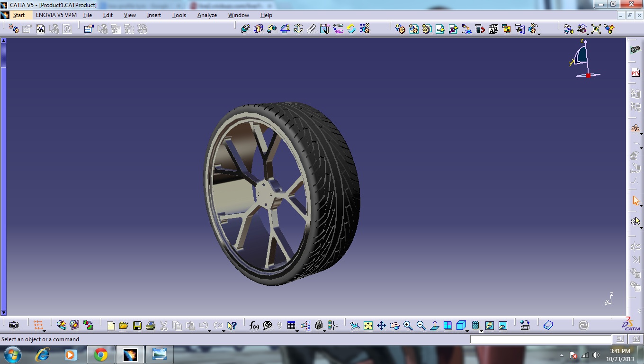Open the Edit menu
Viewport: 644px width, 364px height.
pyautogui.click(x=108, y=15)
